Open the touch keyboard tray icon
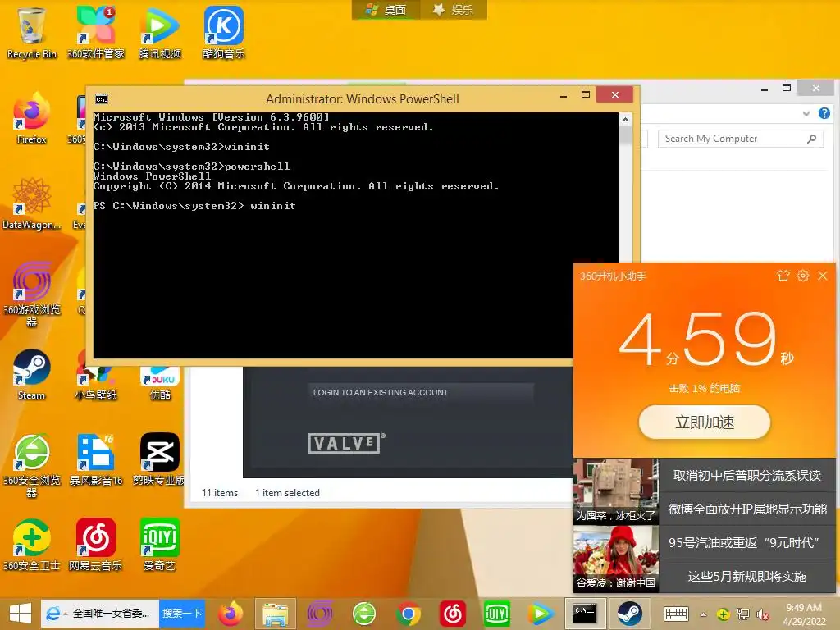This screenshot has height=630, width=840. (x=676, y=614)
